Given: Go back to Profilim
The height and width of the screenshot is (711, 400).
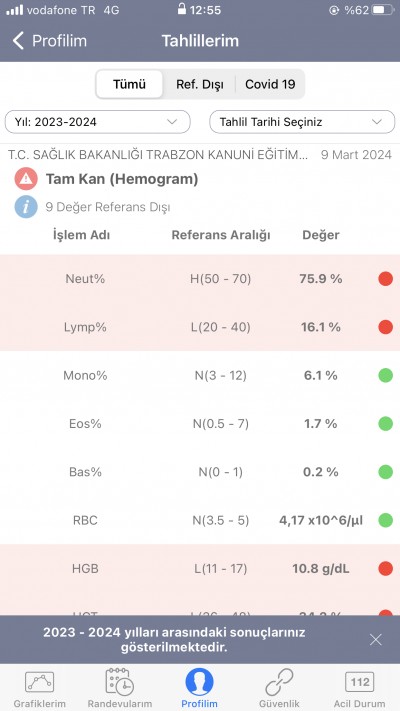Looking at the screenshot, I should pos(49,41).
